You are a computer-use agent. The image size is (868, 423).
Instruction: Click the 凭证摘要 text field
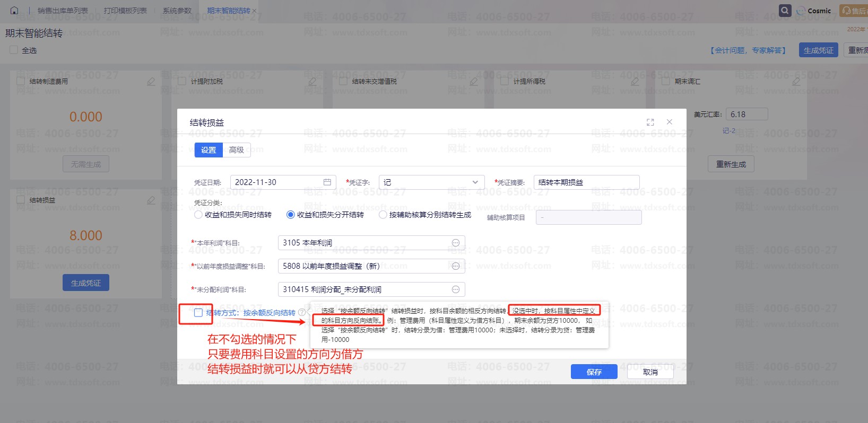586,182
